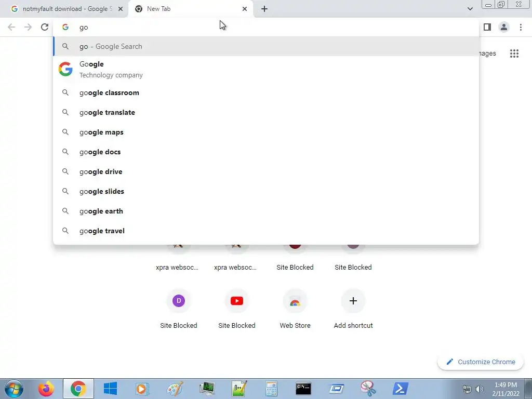Click the network tray icon
532x399 pixels.
(467, 389)
